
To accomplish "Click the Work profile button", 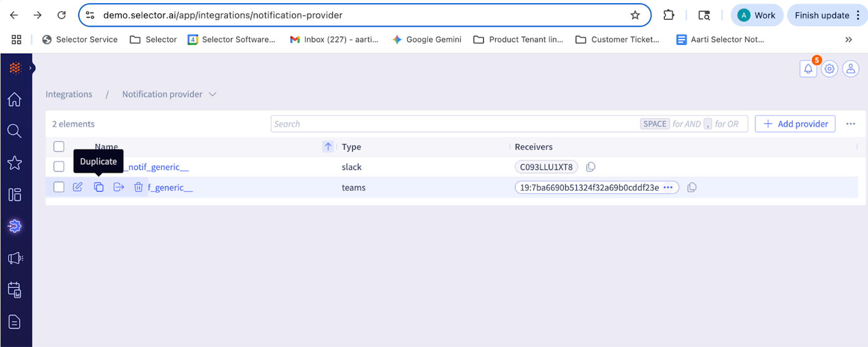I will tap(757, 15).
